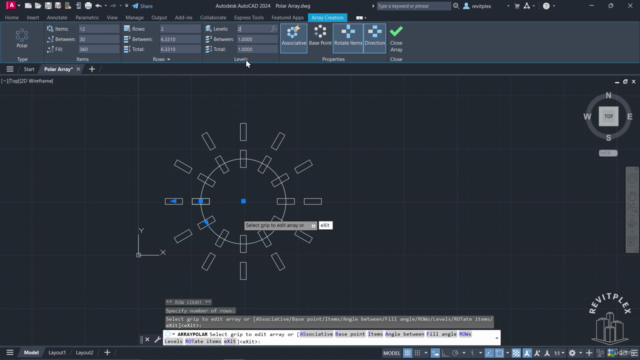Open the polar tracking dropdown arrow
The width and height of the screenshot is (640, 360).
point(463,353)
